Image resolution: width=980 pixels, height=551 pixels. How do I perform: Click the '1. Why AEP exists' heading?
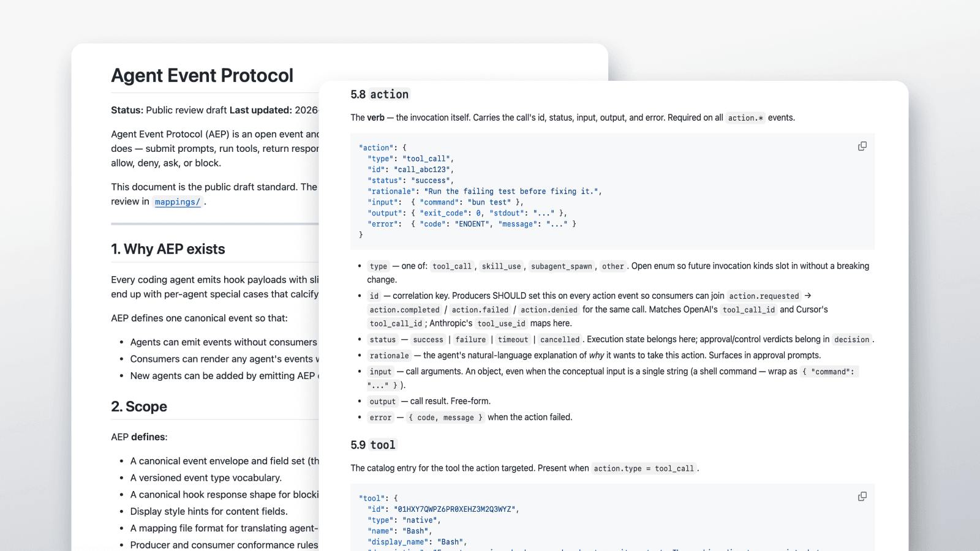coord(168,249)
